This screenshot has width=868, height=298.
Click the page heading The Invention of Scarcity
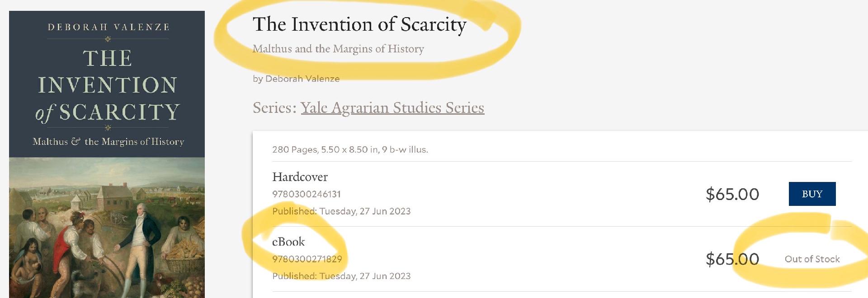click(x=359, y=24)
